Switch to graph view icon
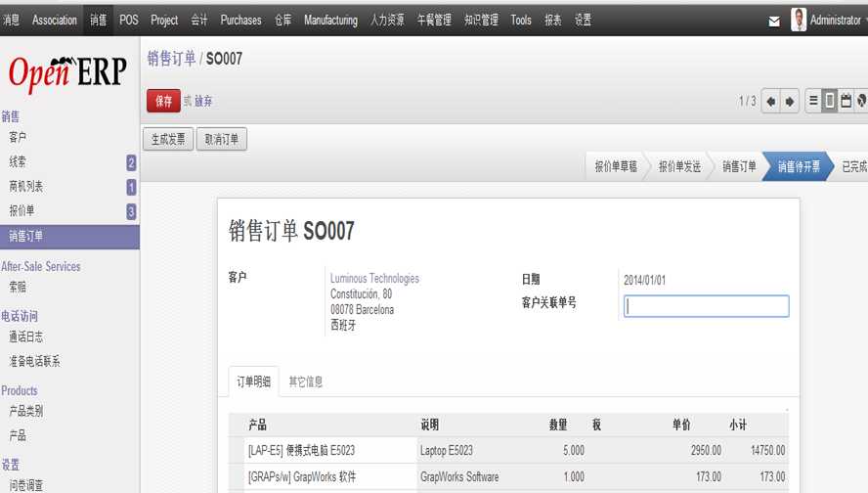 pyautogui.click(x=861, y=100)
